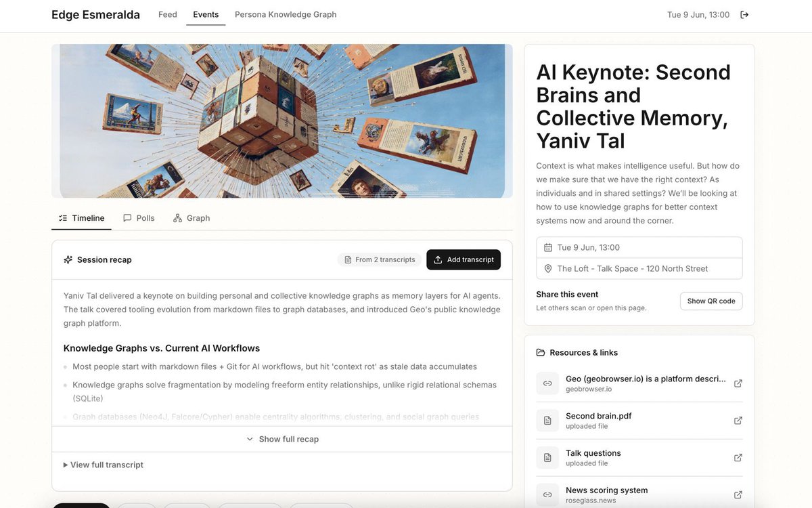Screen dimensions: 812x508
Task: Click the folder icon by Resources & links
Action: click(x=541, y=353)
